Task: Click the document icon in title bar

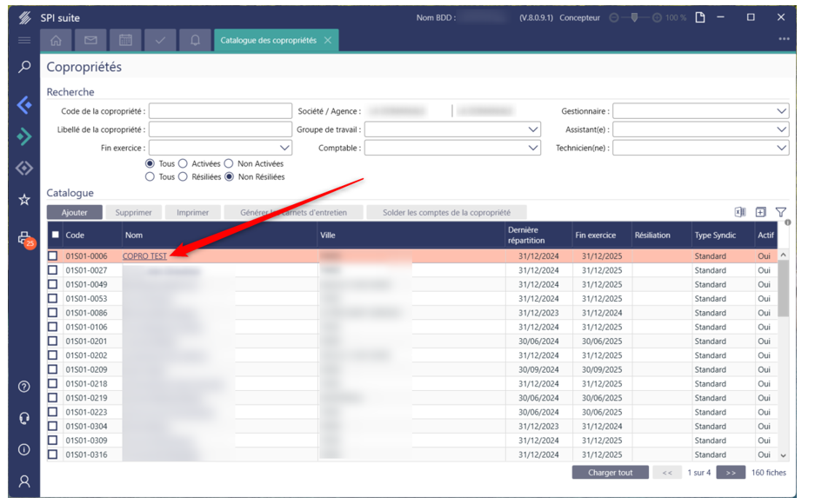Action: (701, 17)
